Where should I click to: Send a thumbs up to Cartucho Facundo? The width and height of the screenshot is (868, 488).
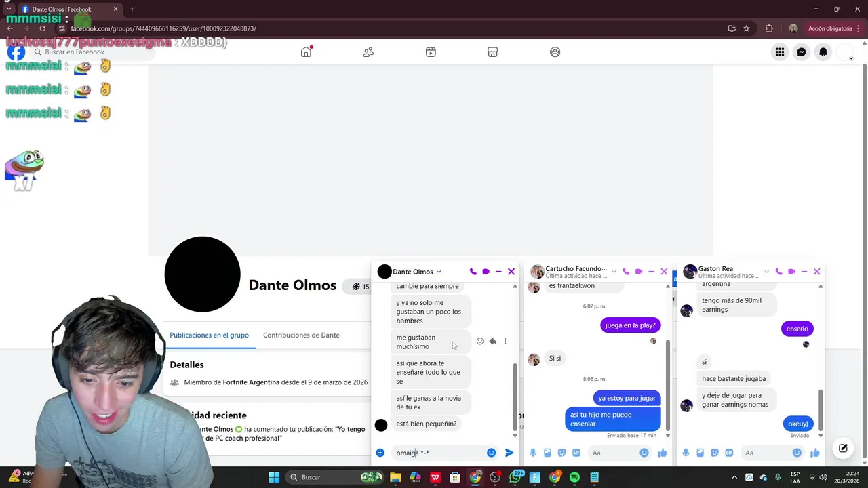[662, 453]
